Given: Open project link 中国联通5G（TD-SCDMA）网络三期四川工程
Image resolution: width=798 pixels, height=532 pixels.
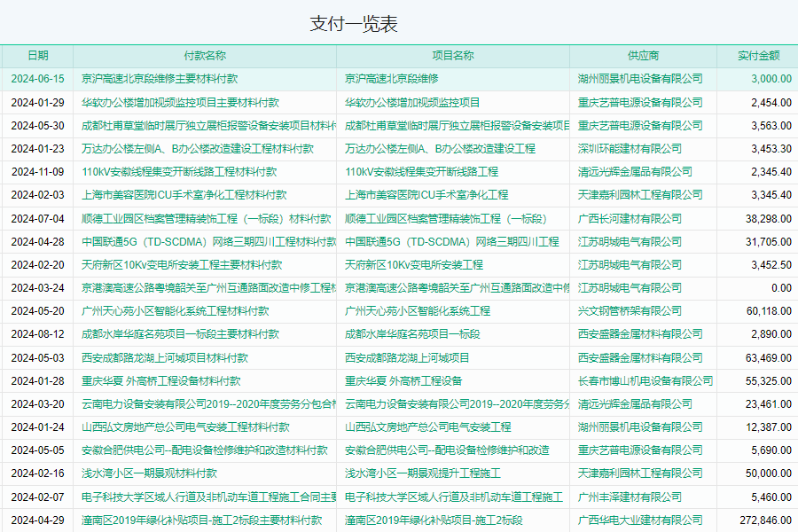Looking at the screenshot, I should tap(452, 241).
